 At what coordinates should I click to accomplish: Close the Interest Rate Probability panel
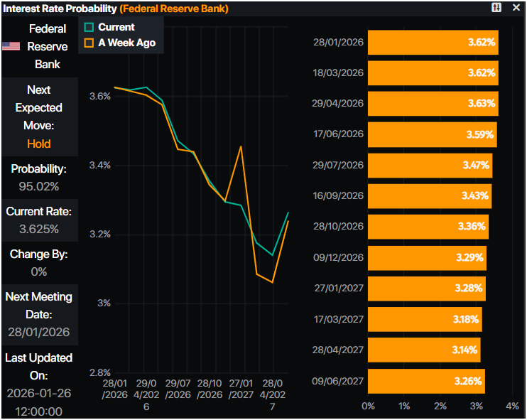click(x=516, y=7)
